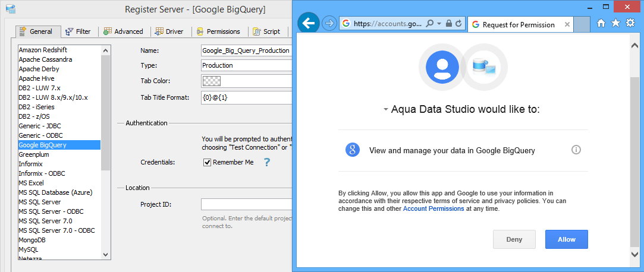Click inside the Project ID field
Viewport: 644px width, 272px height.
[247, 205]
